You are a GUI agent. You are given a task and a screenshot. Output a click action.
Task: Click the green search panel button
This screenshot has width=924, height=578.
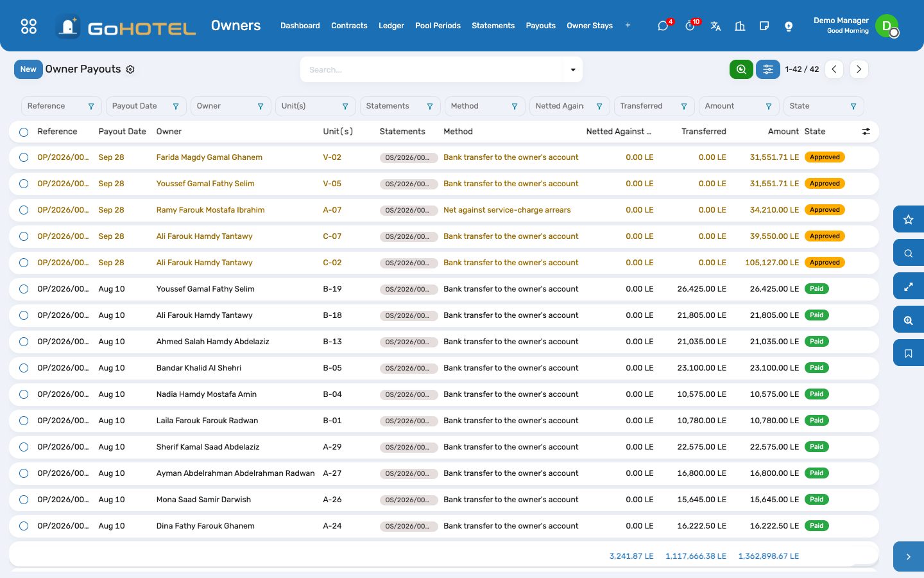pyautogui.click(x=741, y=69)
